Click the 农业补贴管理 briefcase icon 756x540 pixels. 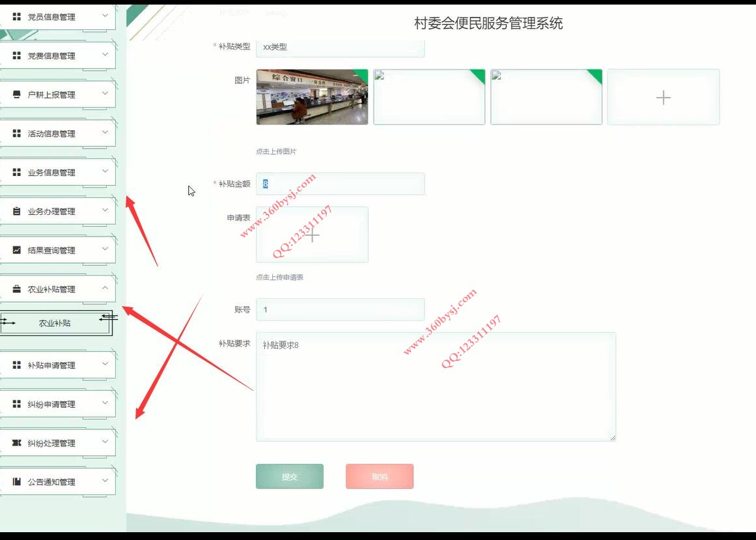(x=16, y=289)
